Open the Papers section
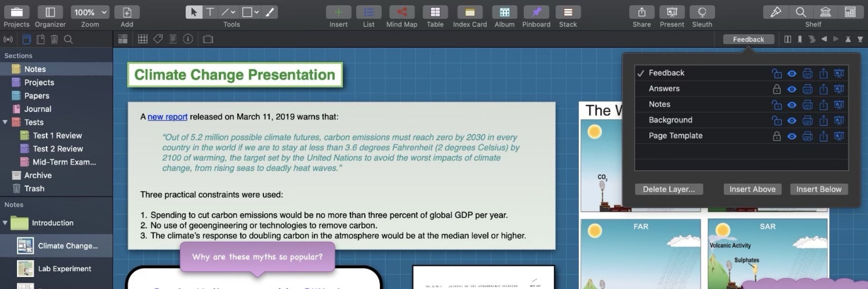868x289 pixels. click(x=56, y=96)
